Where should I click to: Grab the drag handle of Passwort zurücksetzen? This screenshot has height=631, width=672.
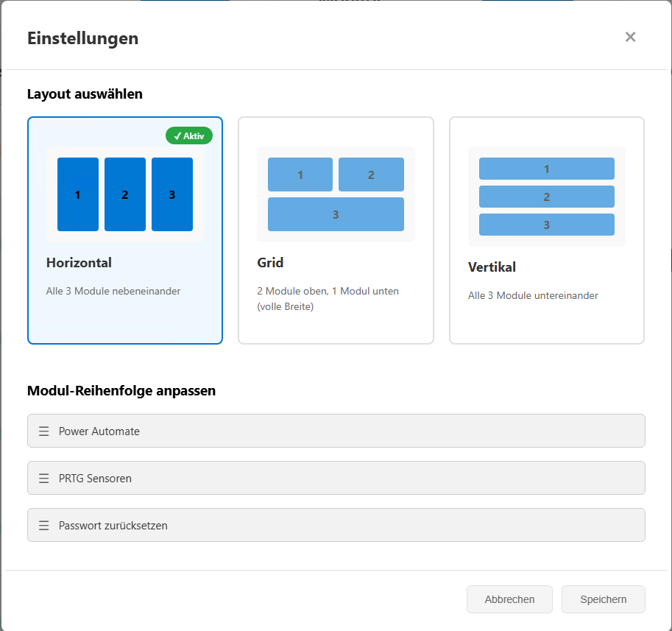click(x=43, y=526)
